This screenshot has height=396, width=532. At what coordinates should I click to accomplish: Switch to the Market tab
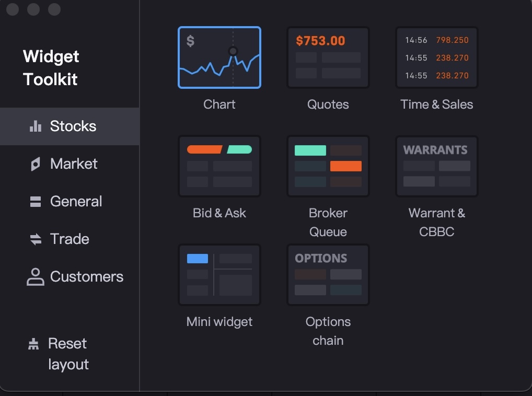(74, 164)
